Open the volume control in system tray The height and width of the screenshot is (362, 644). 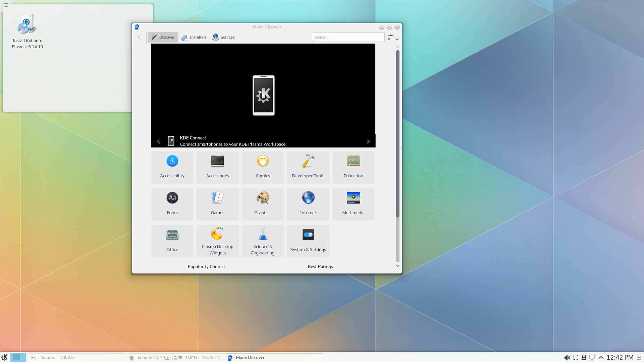567,358
